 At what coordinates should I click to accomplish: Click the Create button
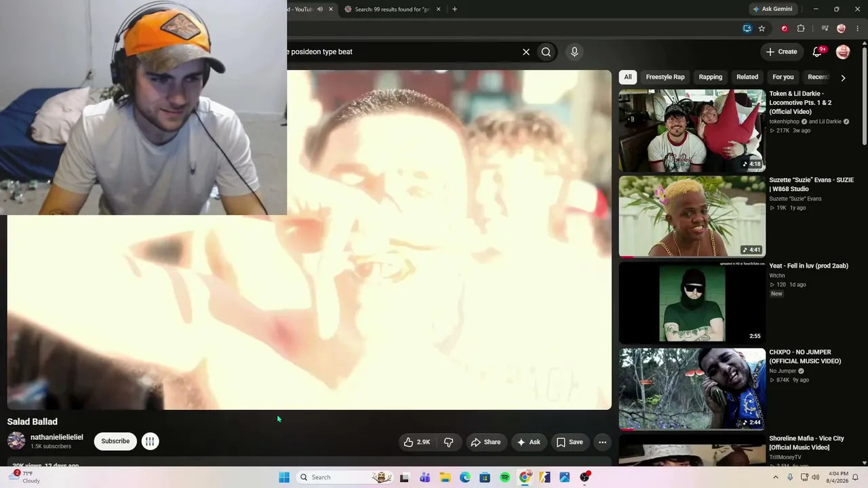[x=781, y=52]
